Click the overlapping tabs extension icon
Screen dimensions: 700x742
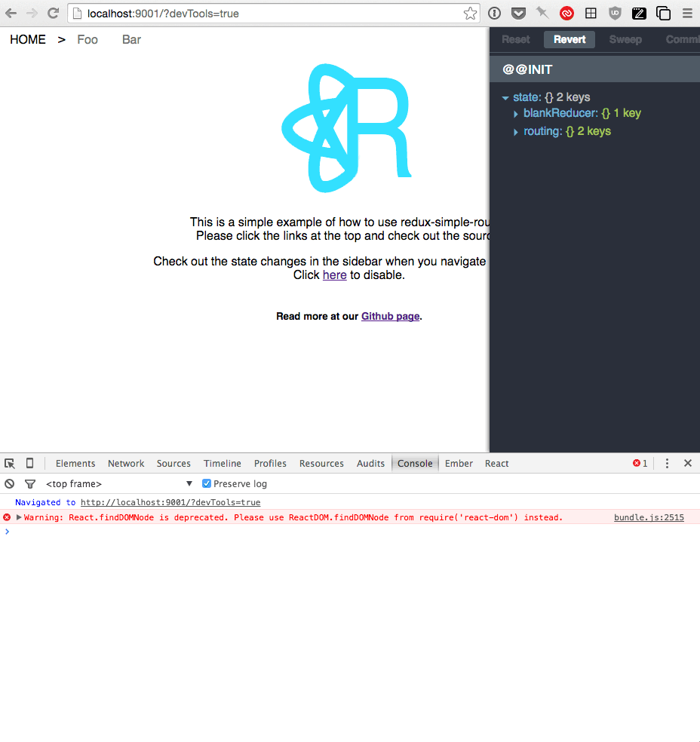pos(663,14)
